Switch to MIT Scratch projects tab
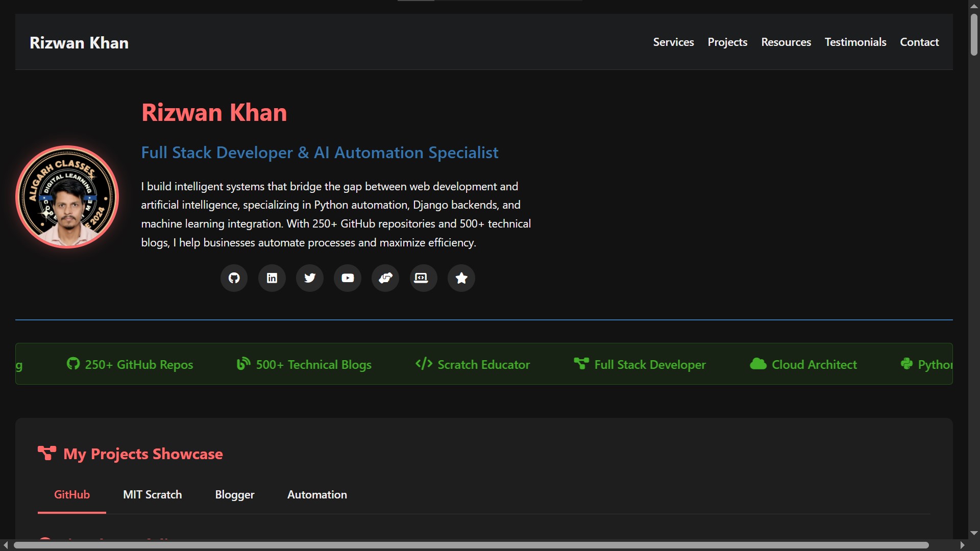The width and height of the screenshot is (980, 551). tap(152, 494)
